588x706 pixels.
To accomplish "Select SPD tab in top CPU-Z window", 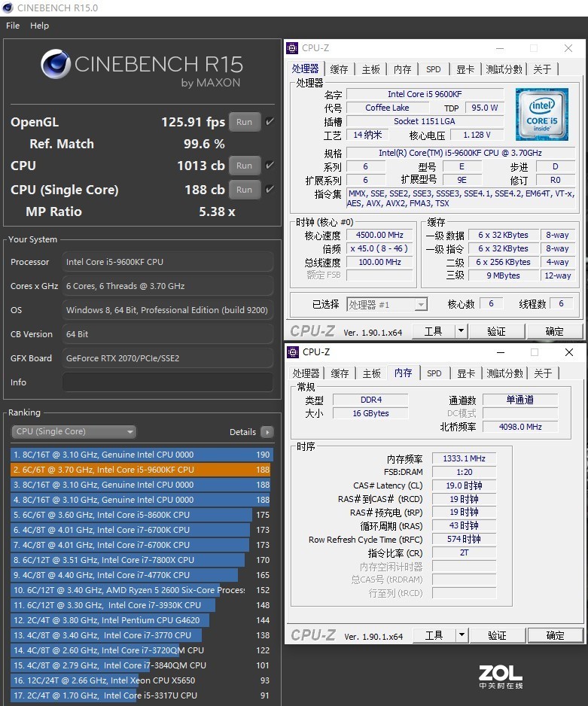I will [x=434, y=69].
